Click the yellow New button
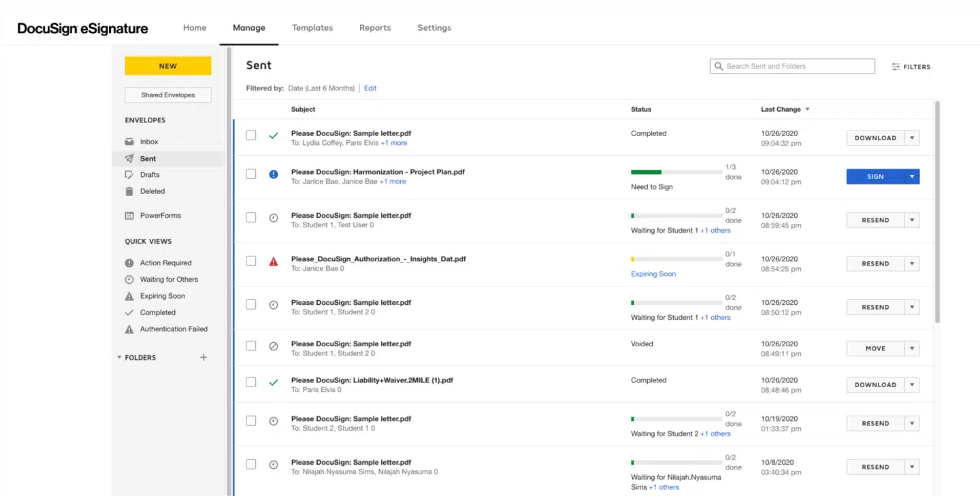 168,66
